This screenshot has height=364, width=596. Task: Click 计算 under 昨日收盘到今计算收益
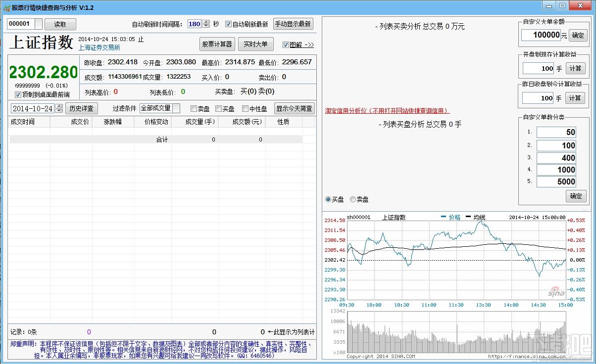coord(575,98)
